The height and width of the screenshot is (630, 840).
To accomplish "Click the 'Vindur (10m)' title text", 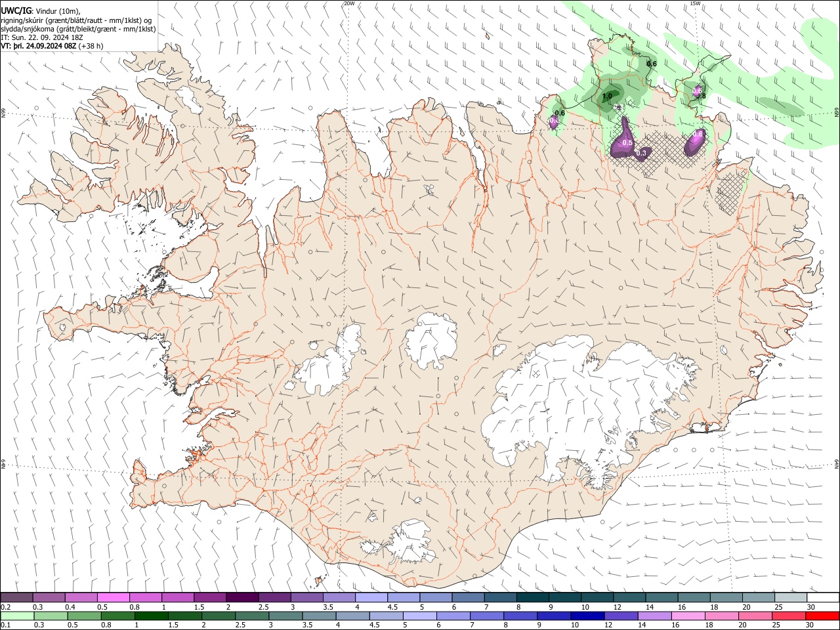I will click(x=58, y=10).
